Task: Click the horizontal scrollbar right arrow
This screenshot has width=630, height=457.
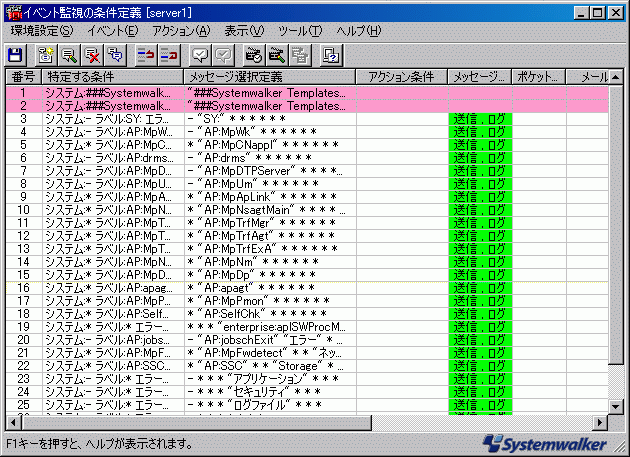Action: click(x=600, y=422)
